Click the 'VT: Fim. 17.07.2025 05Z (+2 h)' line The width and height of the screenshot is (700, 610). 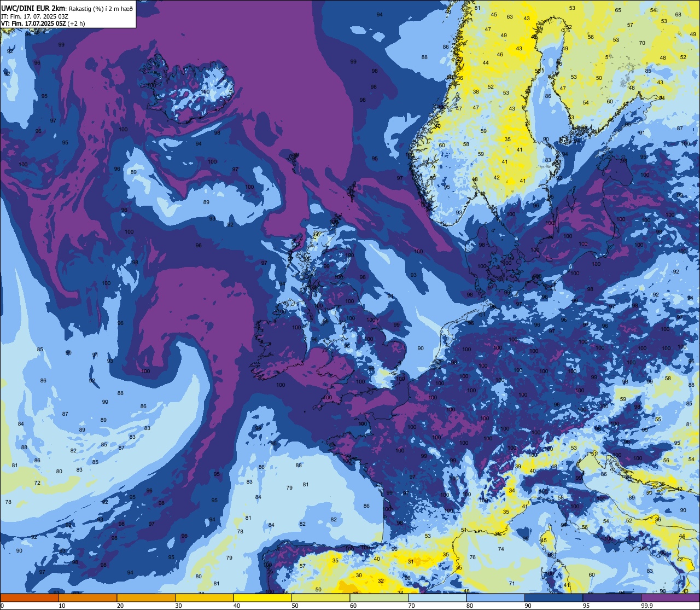click(x=43, y=24)
